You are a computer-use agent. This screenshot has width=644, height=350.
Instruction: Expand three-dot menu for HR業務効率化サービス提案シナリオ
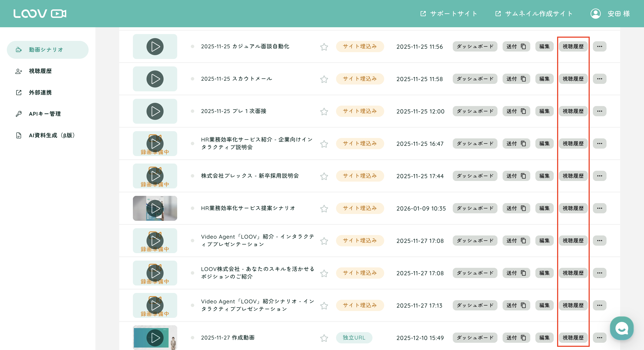[x=599, y=208]
